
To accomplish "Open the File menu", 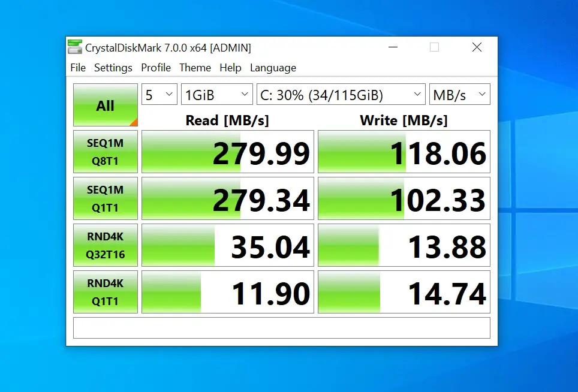I will pos(78,68).
